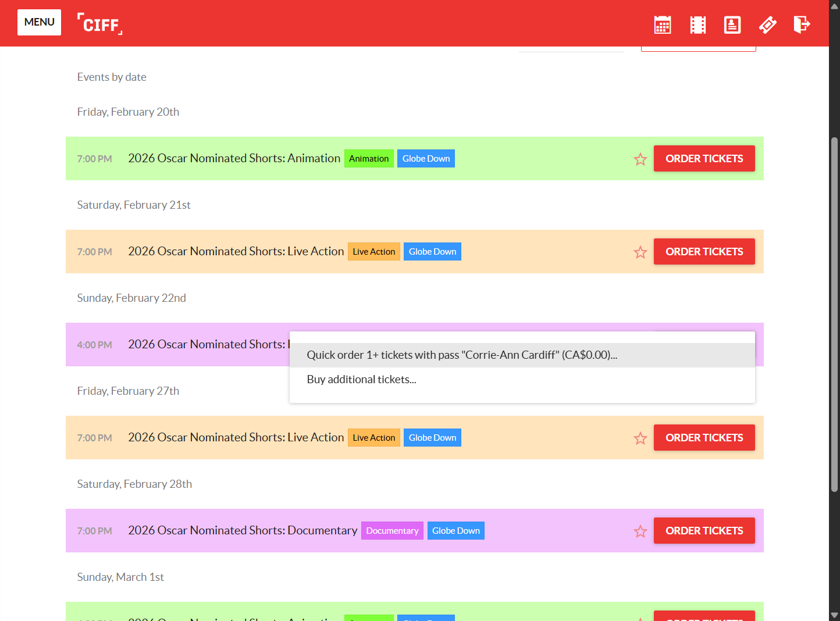Click Globe Down tag on February 27th row
This screenshot has width=840, height=621.
click(x=432, y=438)
